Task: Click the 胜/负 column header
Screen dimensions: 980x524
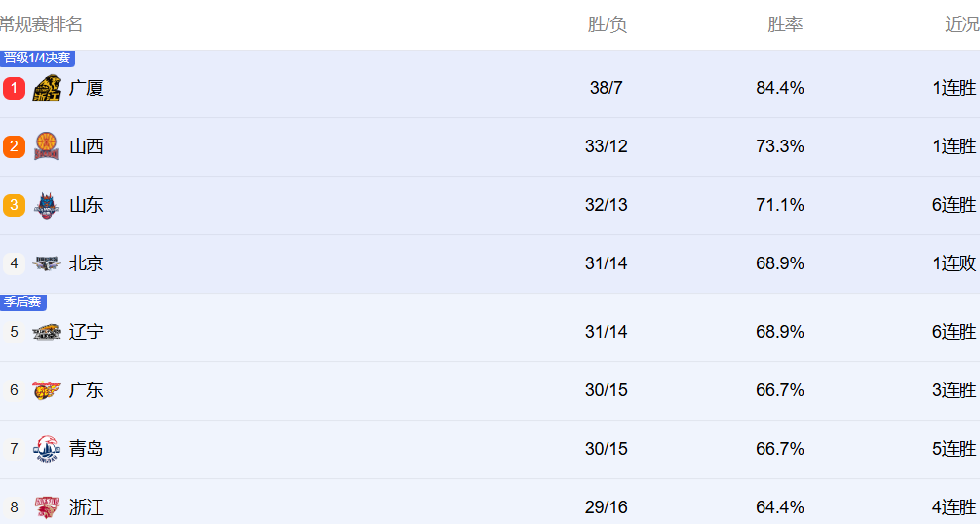Action: coord(607,24)
